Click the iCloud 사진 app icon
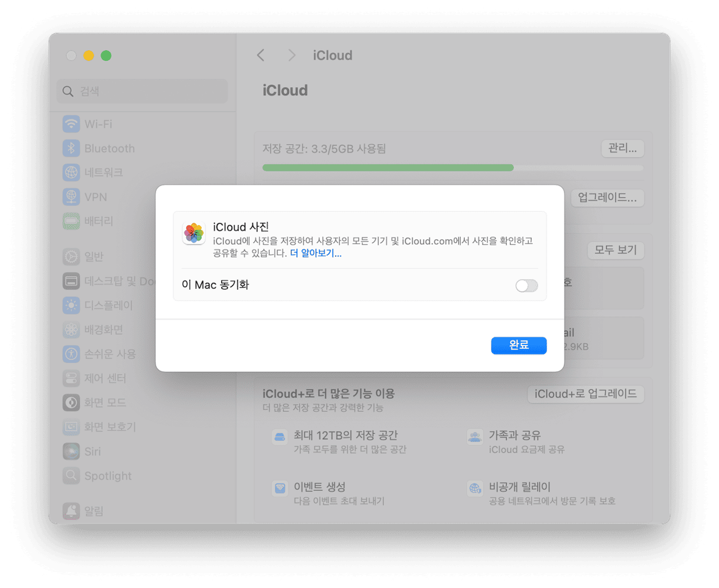 pyautogui.click(x=194, y=233)
